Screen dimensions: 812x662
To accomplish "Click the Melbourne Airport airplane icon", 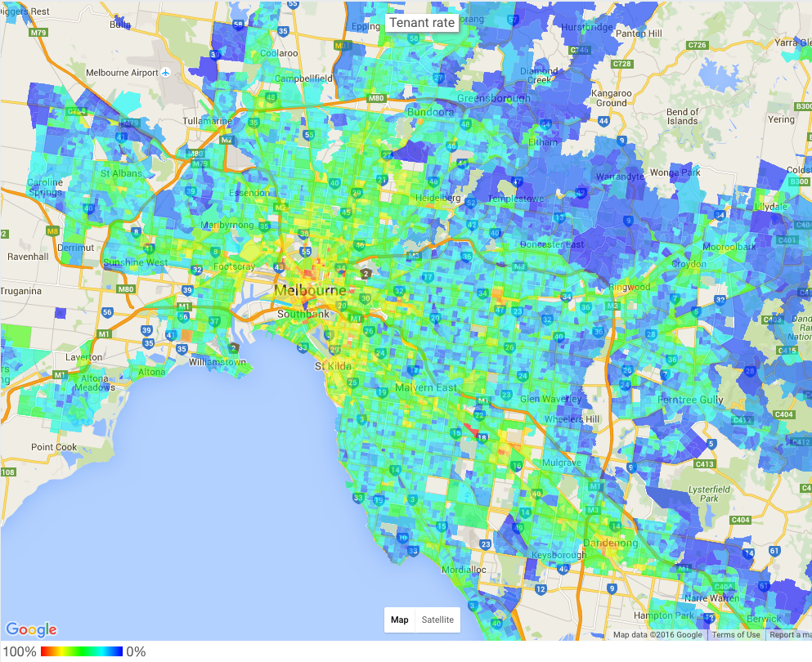I will [x=166, y=73].
